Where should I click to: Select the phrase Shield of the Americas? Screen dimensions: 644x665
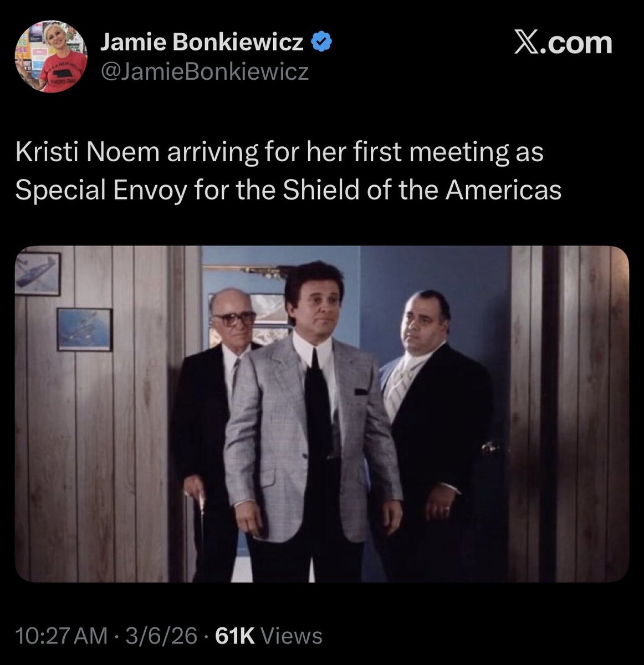pyautogui.click(x=422, y=190)
